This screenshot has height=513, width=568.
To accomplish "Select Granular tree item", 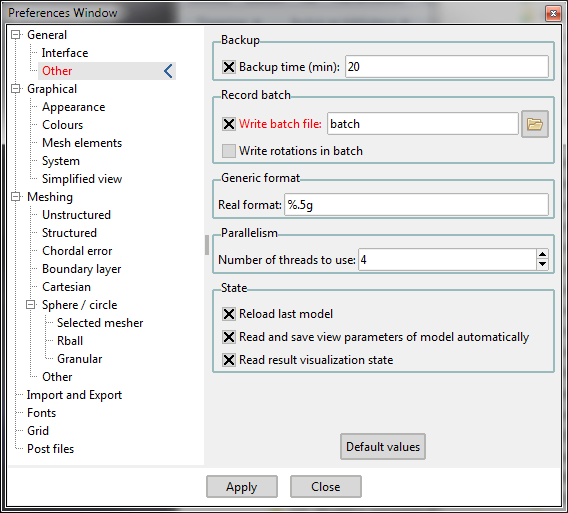I will (x=79, y=359).
